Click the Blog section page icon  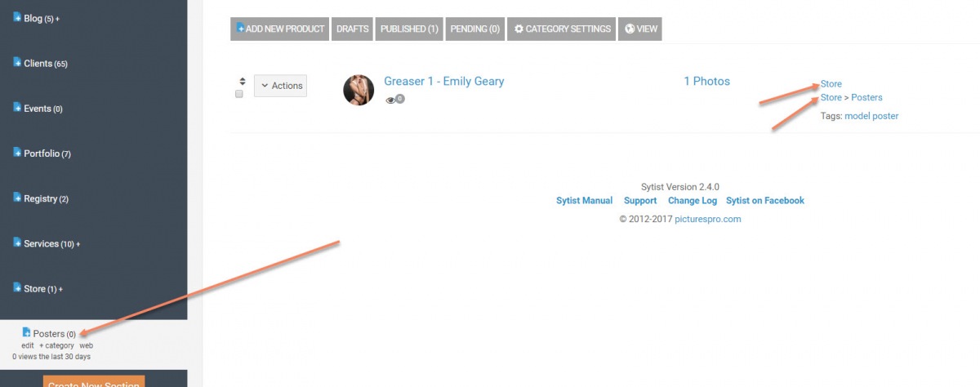[17, 18]
